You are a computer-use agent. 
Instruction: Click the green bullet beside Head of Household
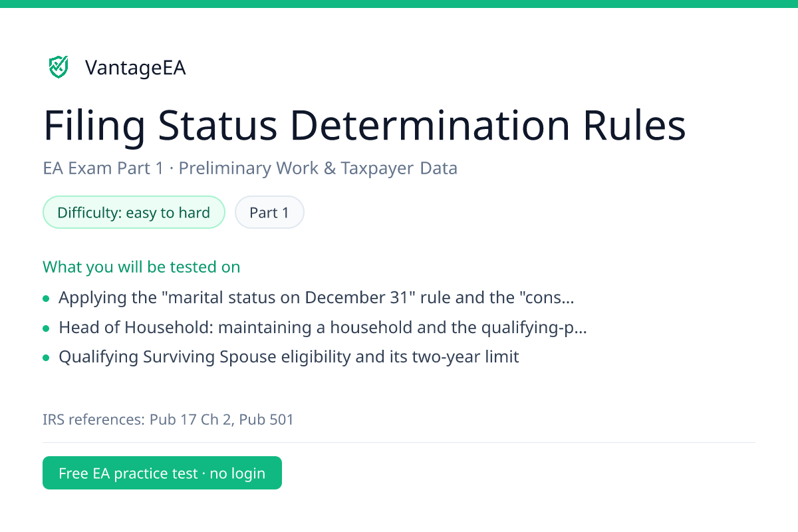46,329
